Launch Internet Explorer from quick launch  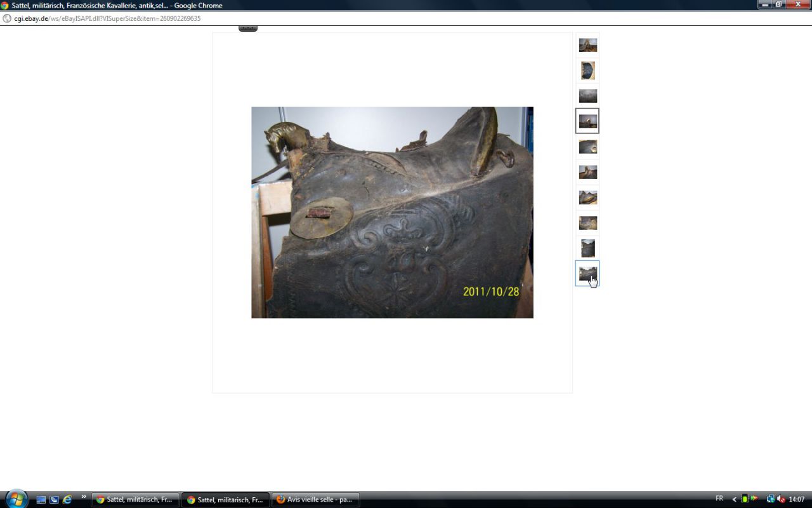click(x=67, y=500)
